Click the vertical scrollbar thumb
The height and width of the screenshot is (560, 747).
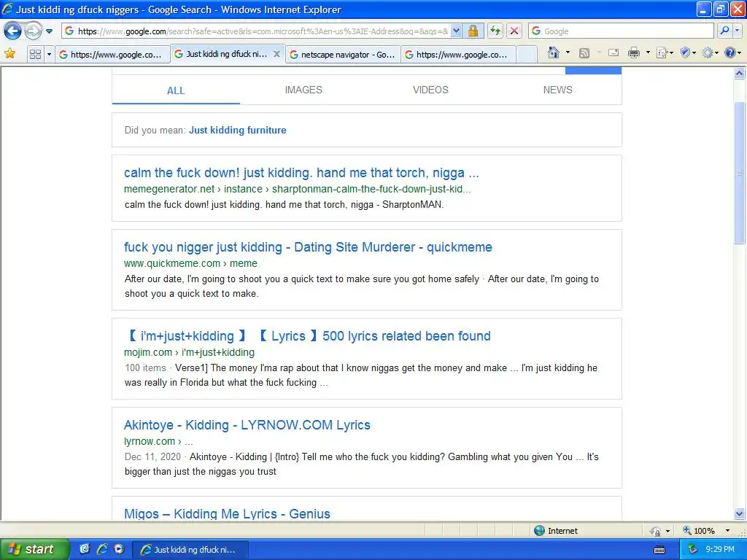click(x=740, y=173)
